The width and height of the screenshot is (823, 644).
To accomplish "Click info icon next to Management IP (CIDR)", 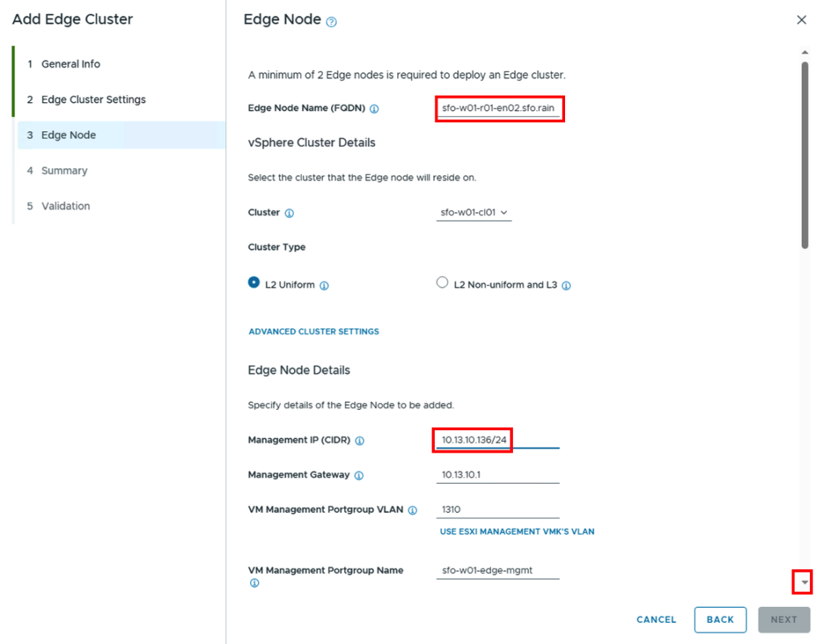I will click(x=359, y=441).
